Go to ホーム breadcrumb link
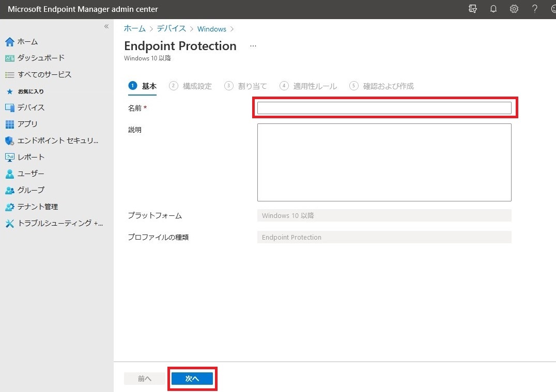This screenshot has width=556, height=392. 135,29
